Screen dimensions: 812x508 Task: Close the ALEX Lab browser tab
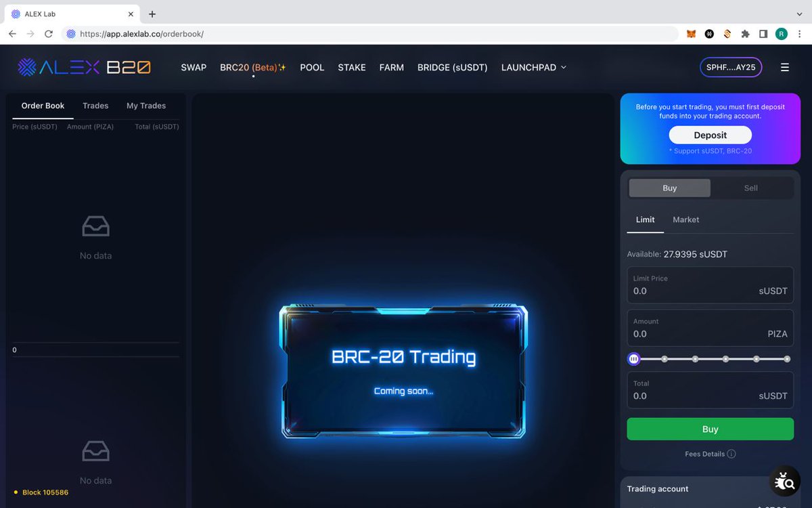pyautogui.click(x=131, y=14)
